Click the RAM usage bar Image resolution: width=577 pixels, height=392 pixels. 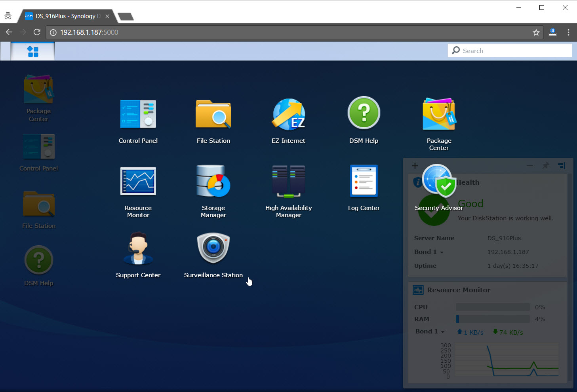493,319
